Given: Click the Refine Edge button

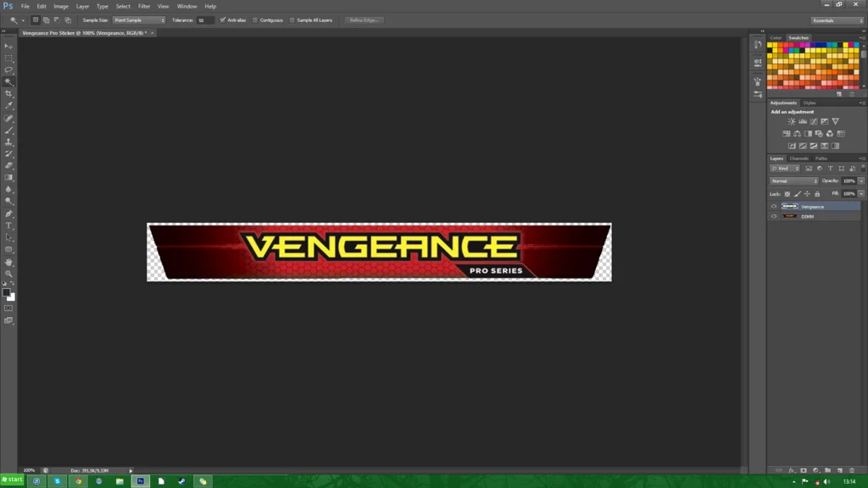Looking at the screenshot, I should pos(364,20).
